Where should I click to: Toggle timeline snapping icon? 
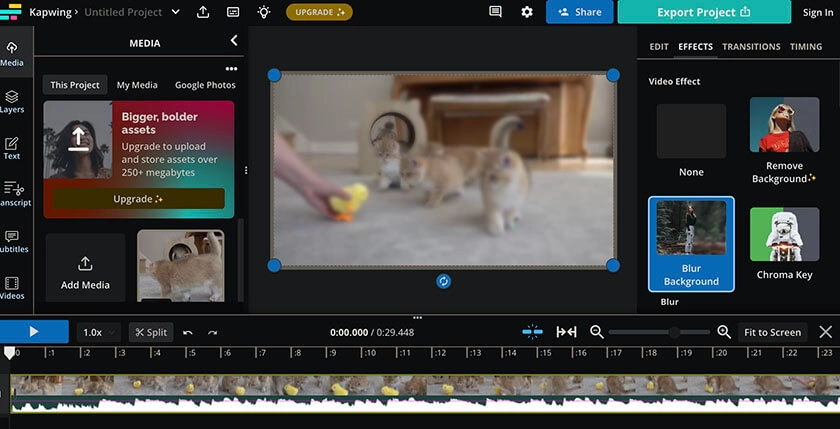click(x=532, y=332)
